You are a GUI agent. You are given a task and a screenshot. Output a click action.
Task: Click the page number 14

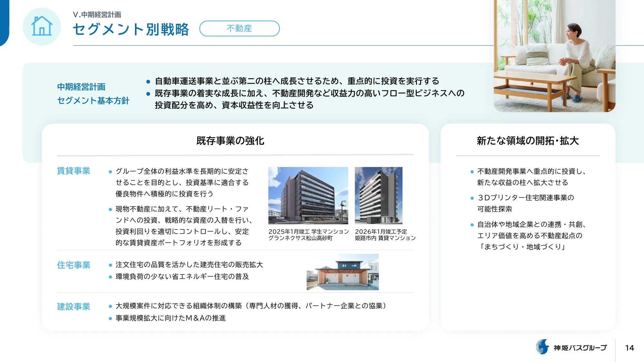[x=630, y=348]
